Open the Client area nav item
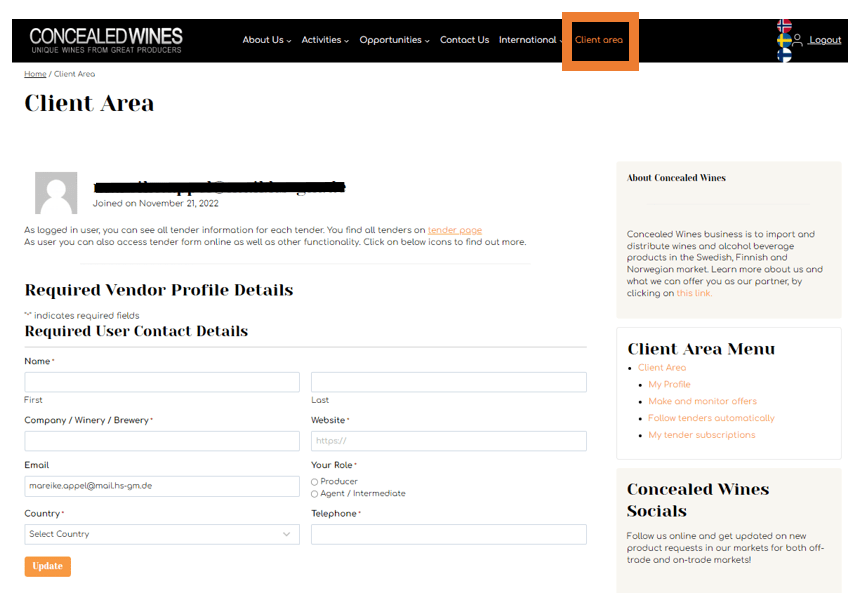Image resolution: width=861 pixels, height=598 pixels. tap(599, 40)
